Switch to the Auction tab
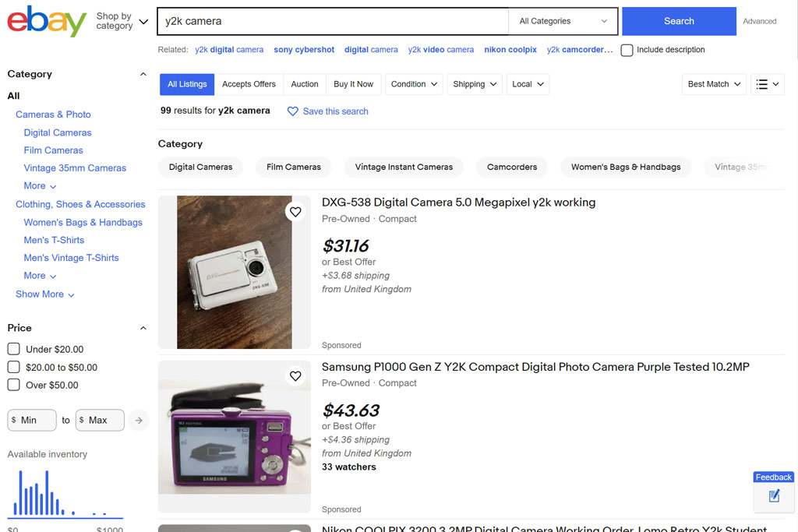 [305, 84]
